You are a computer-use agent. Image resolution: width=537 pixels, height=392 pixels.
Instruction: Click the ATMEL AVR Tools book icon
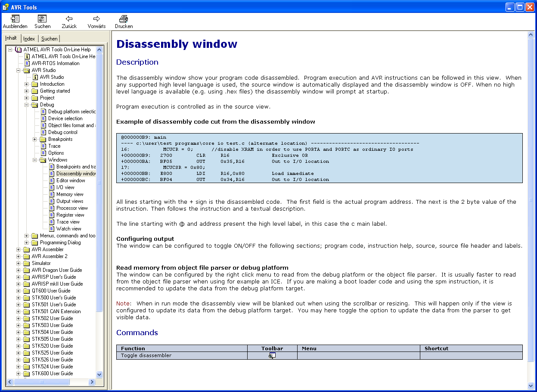(19, 50)
